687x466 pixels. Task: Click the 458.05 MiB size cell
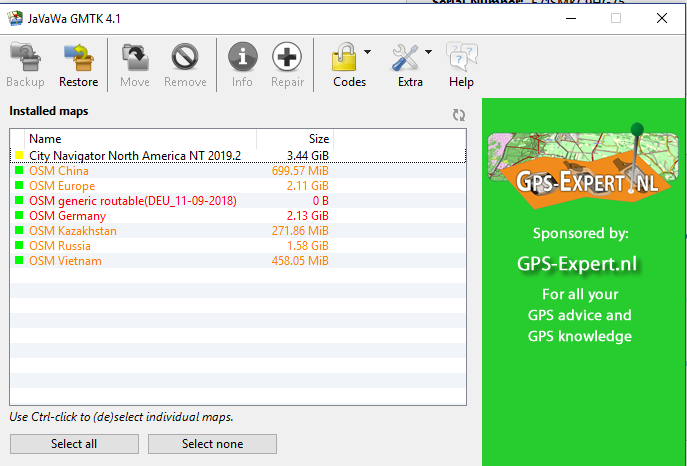click(300, 261)
